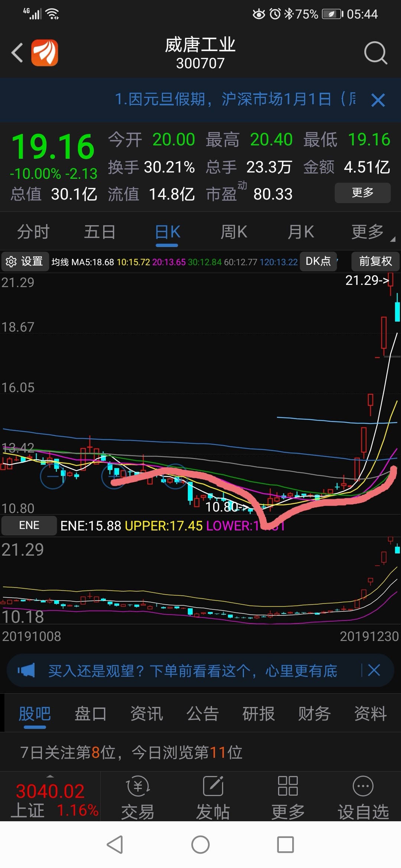Image resolution: width=401 pixels, height=868 pixels.
Task: Open the 公告 announcements tab
Action: coord(203,714)
